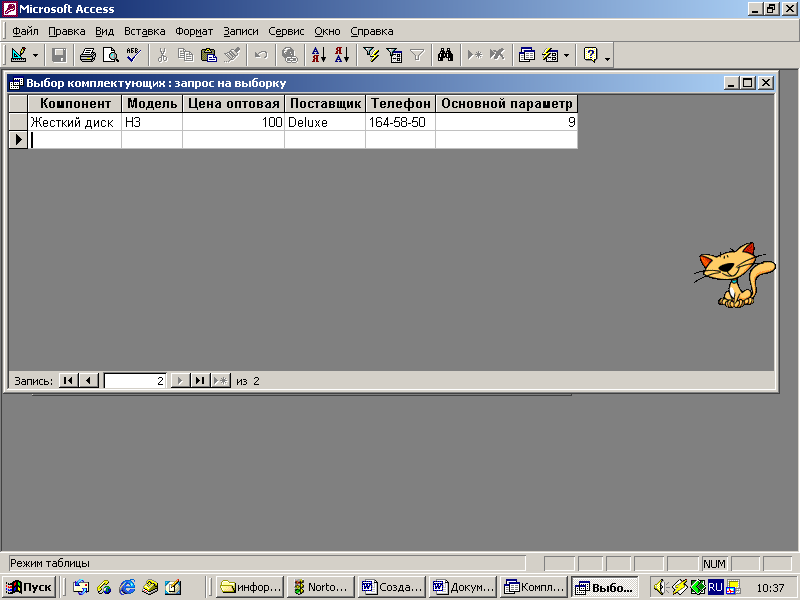Open the Окно menu
800x600 pixels.
pos(327,32)
